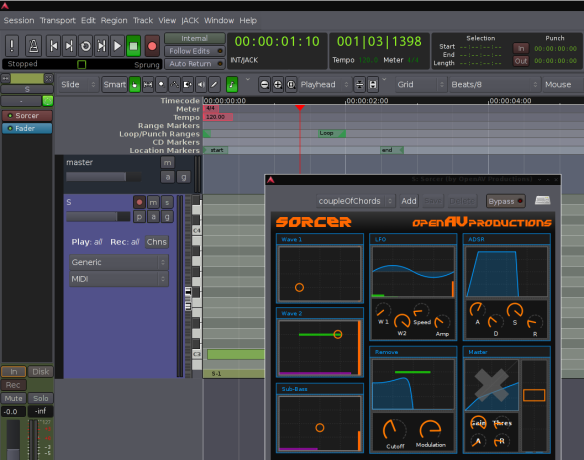Viewport: 584px width, 460px height.
Task: Click the 120.00 tempo marker
Action: (219, 117)
